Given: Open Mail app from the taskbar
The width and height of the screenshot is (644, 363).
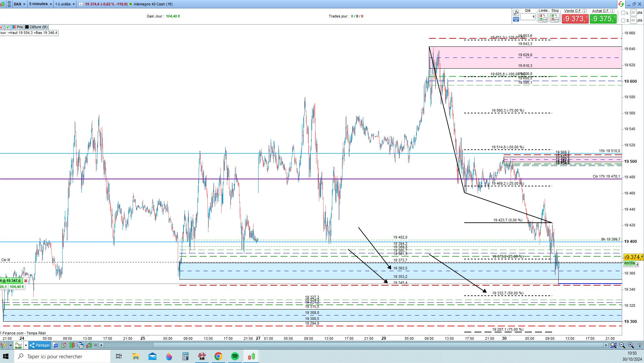Looking at the screenshot, I should (x=152, y=356).
